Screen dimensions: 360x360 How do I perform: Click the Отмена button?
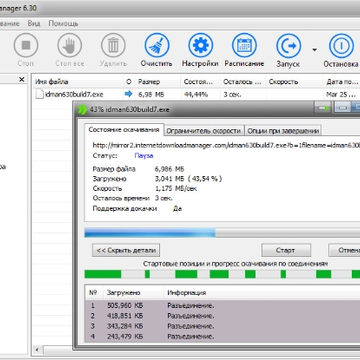(x=345, y=250)
